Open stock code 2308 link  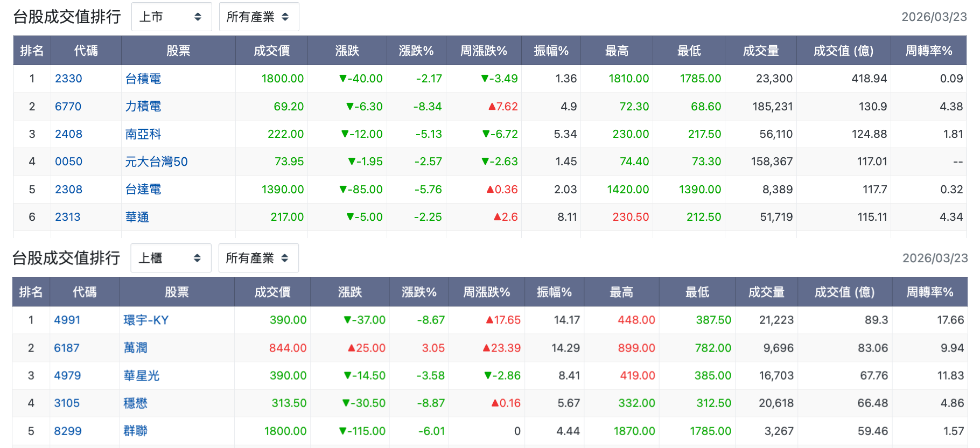click(68, 190)
